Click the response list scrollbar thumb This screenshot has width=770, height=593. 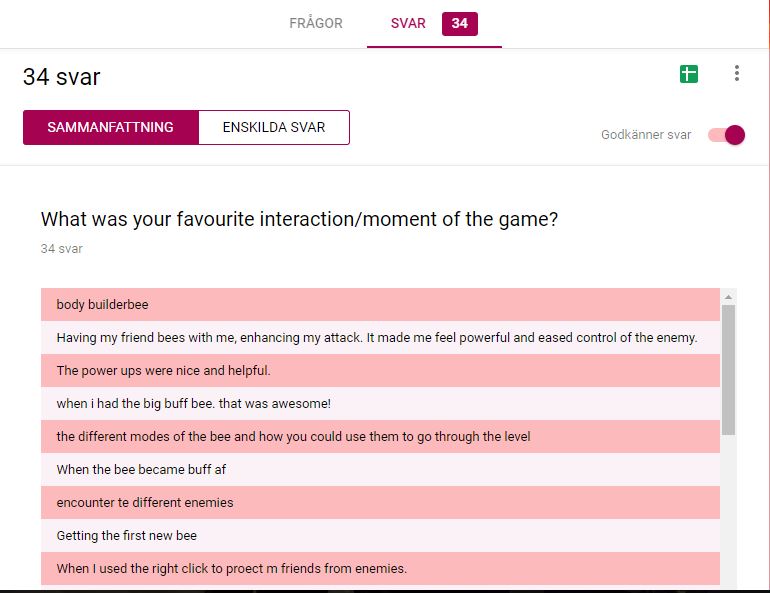tap(728, 370)
